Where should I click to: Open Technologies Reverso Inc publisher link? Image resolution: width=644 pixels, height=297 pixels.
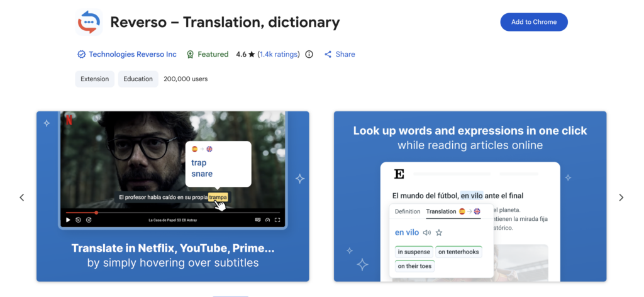pyautogui.click(x=133, y=54)
